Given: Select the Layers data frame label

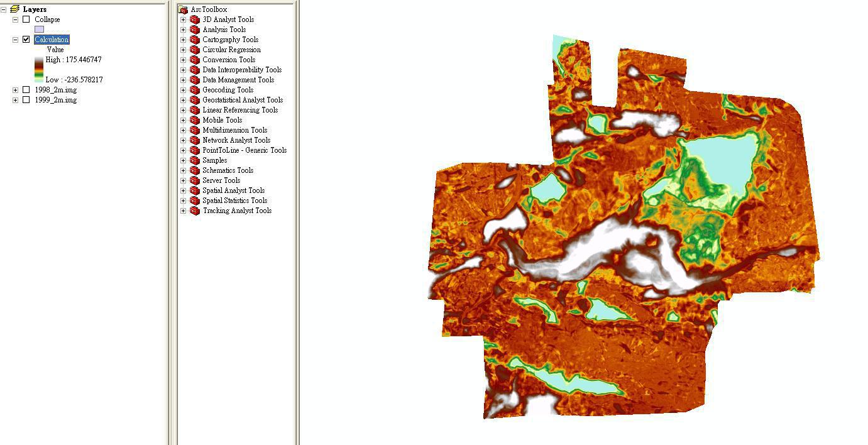Looking at the screenshot, I should tap(35, 9).
